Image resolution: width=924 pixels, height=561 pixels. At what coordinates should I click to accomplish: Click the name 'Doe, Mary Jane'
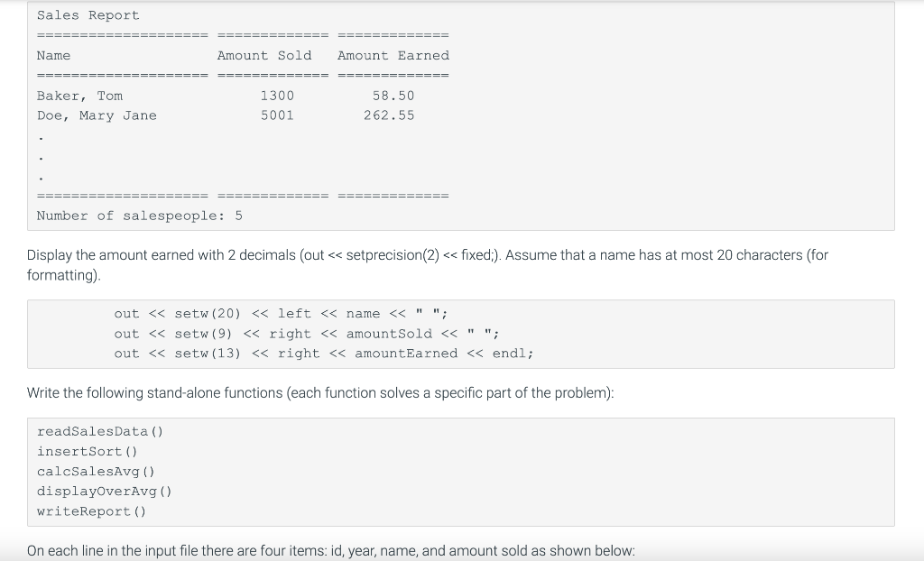pos(97,115)
